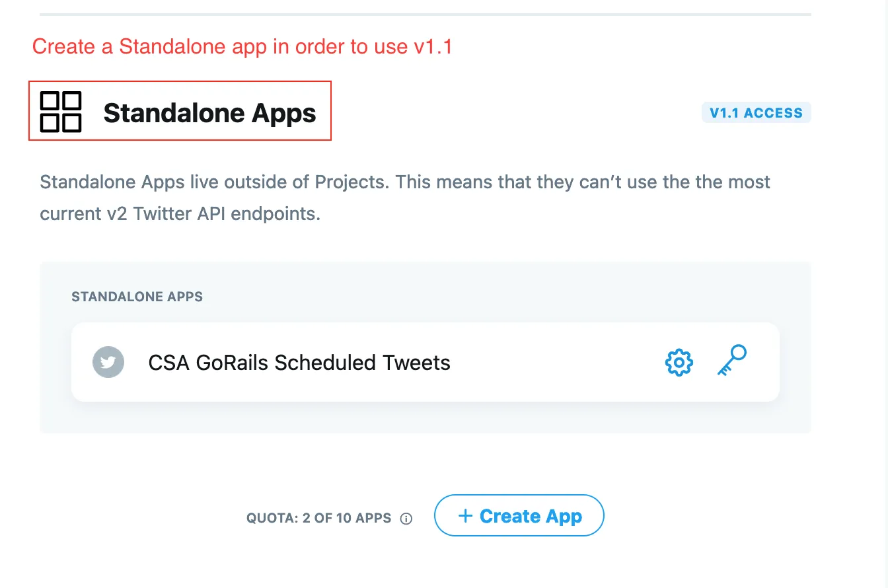
Task: Open keys and tokens key icon
Action: [732, 361]
